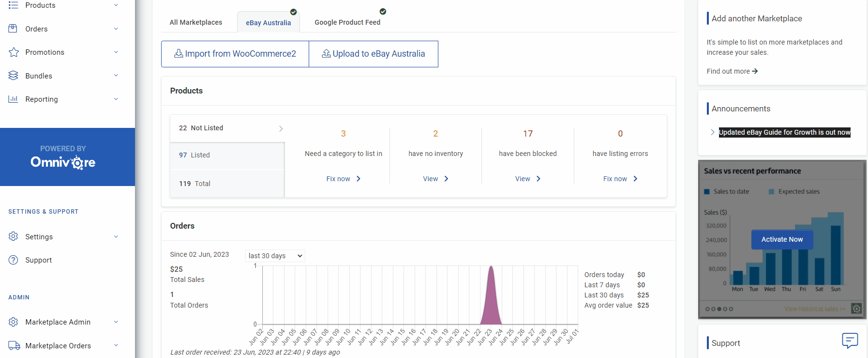868x358 pixels.
Task: Click the Activate Now button
Action: [782, 239]
